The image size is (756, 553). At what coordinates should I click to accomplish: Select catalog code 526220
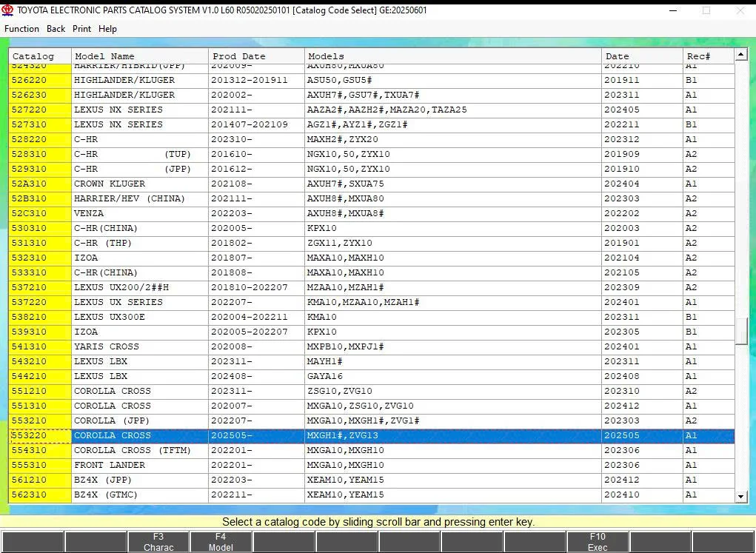40,80
